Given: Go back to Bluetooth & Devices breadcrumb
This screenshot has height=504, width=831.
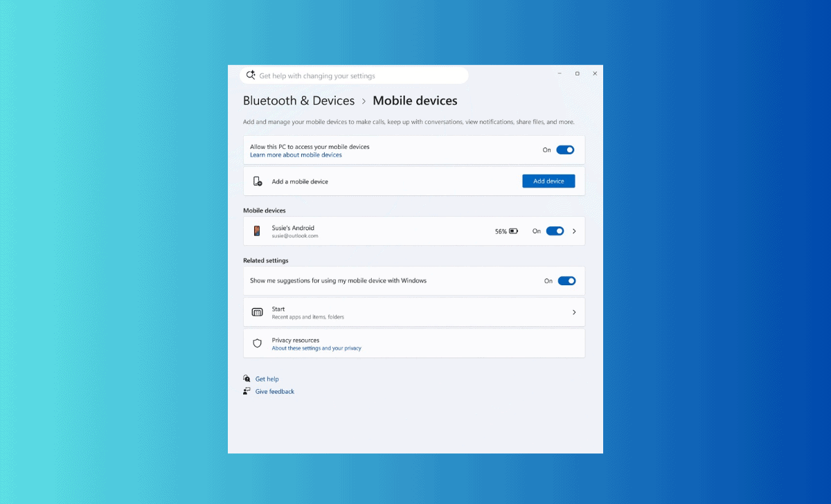Looking at the screenshot, I should (x=298, y=101).
